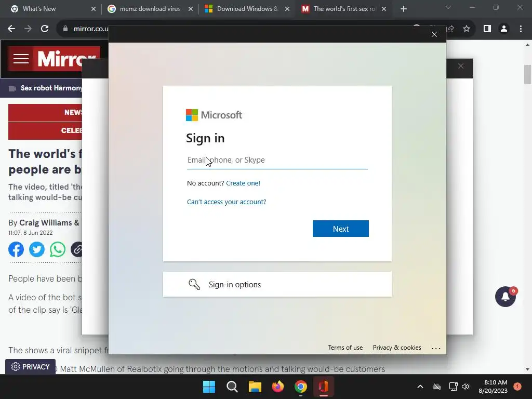Image resolution: width=532 pixels, height=399 pixels.
Task: Open the network status tray icon
Action: point(453,387)
